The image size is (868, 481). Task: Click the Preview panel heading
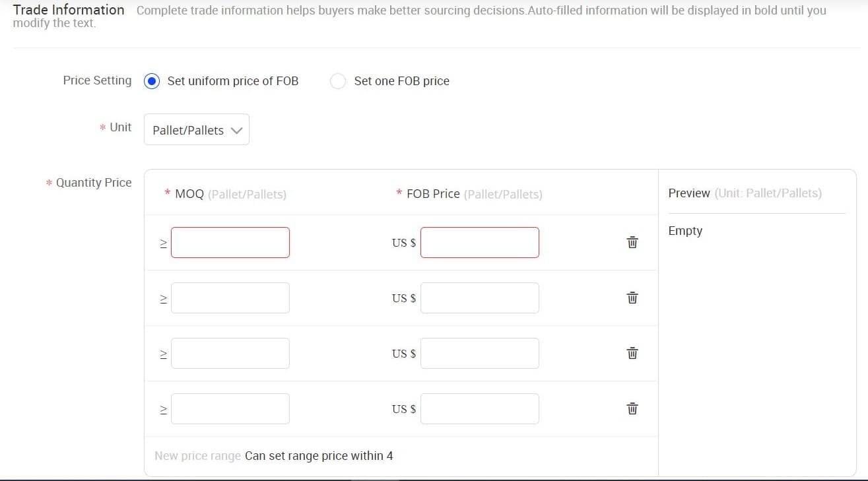pyautogui.click(x=688, y=193)
